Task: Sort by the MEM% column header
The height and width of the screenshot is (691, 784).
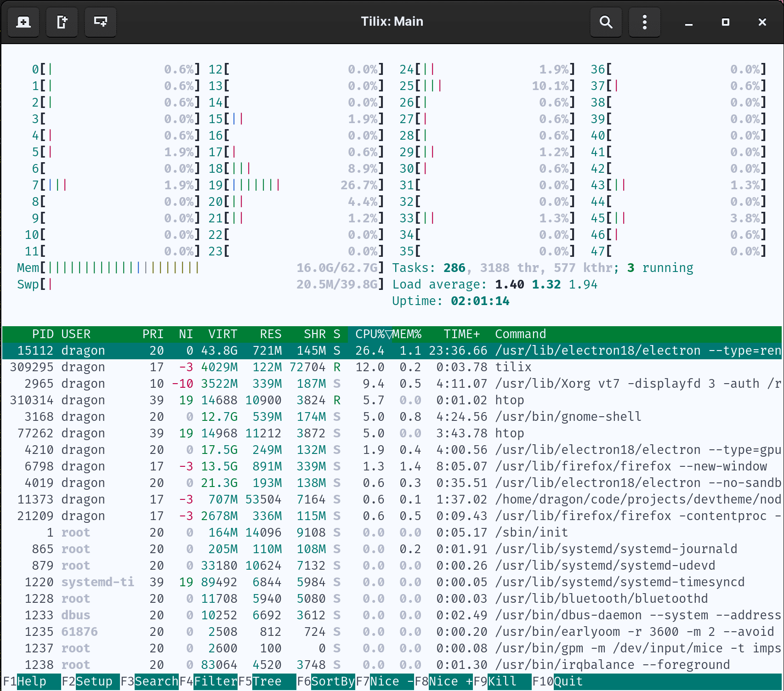Action: click(x=407, y=334)
